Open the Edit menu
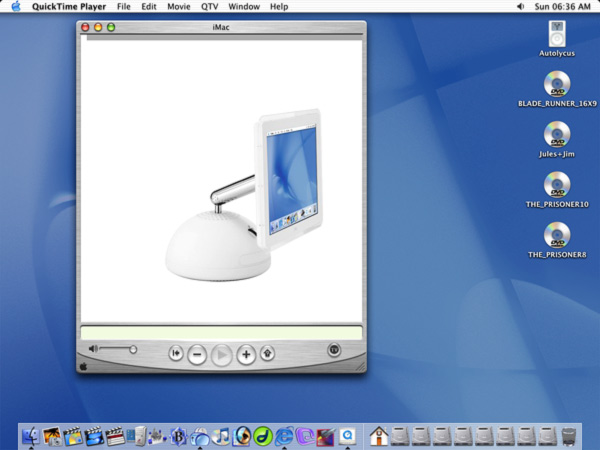Viewport: 600px width, 450px height. [x=149, y=7]
